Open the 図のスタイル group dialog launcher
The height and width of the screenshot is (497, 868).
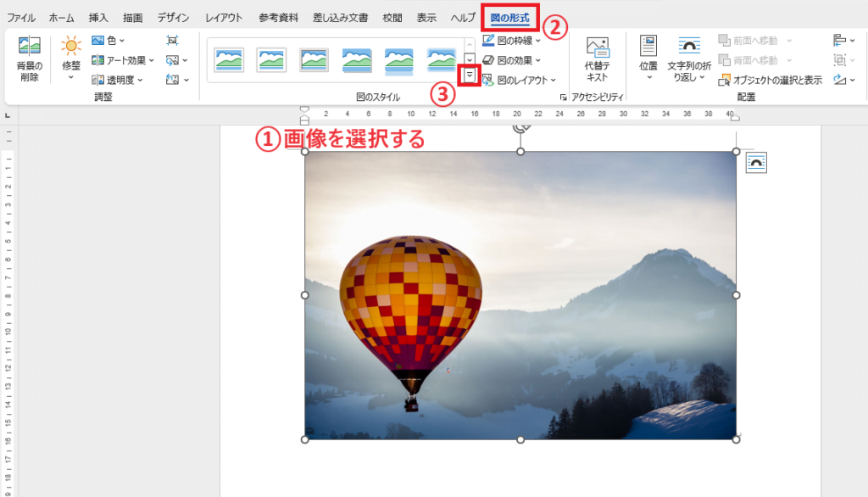click(x=563, y=98)
